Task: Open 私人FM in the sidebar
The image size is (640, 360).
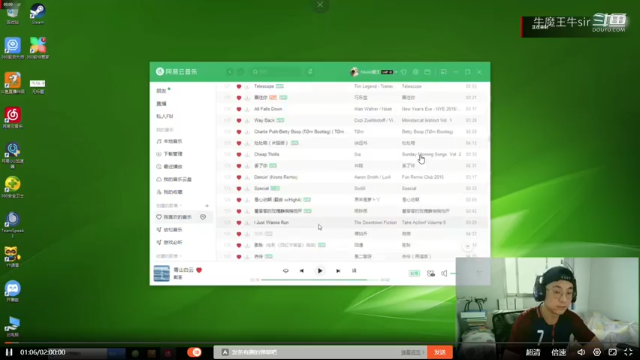Action: click(165, 116)
